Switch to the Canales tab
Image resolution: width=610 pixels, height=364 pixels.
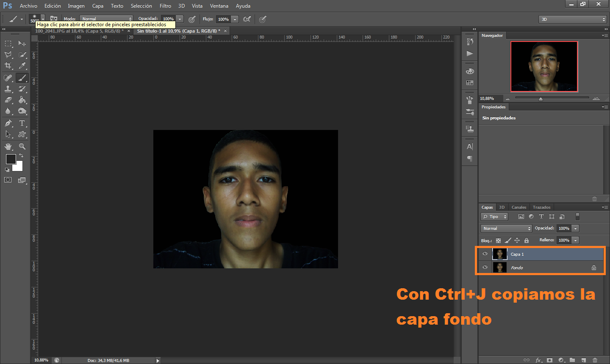[519, 207]
